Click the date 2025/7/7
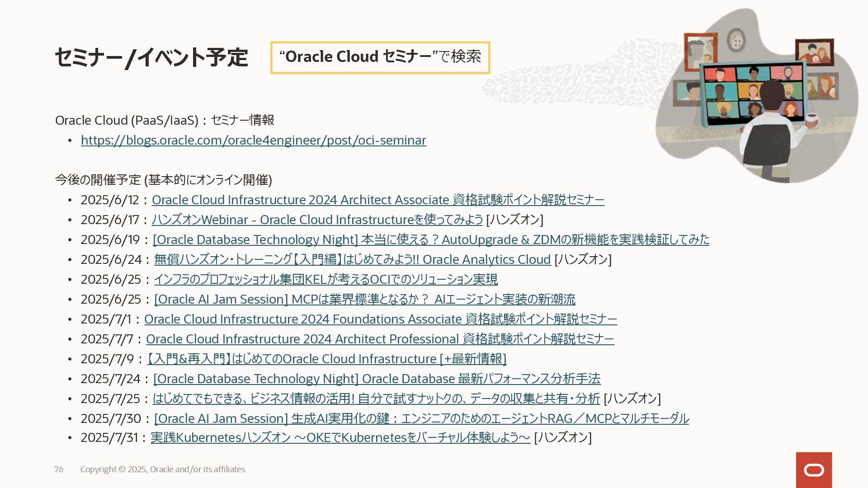The height and width of the screenshot is (488, 868). tap(107, 339)
